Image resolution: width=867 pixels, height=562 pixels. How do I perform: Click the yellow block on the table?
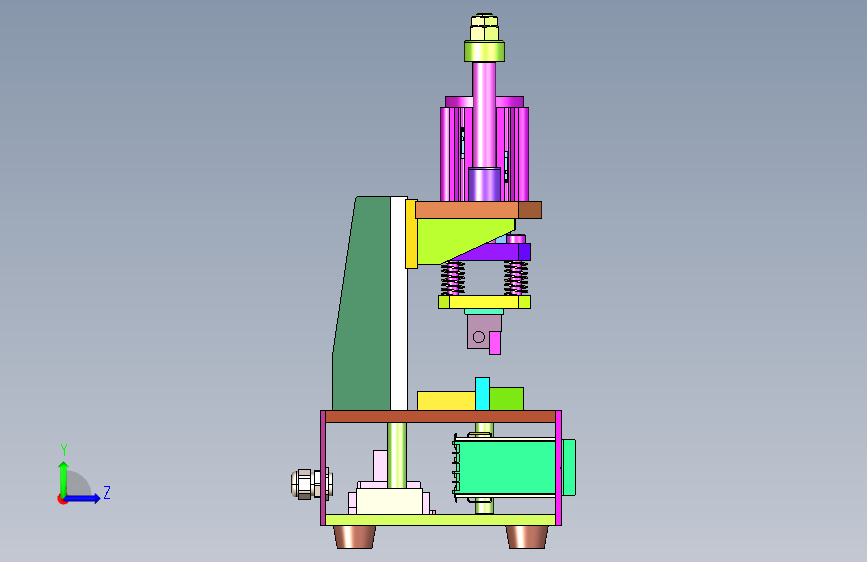(x=446, y=401)
